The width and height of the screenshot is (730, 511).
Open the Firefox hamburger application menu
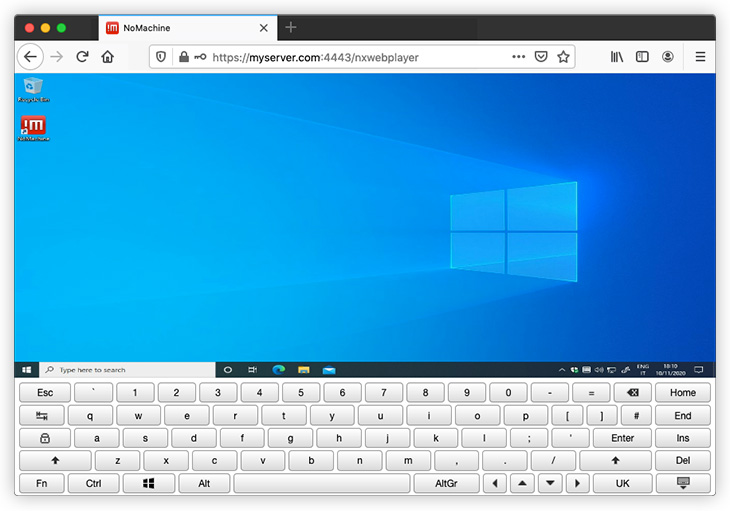click(x=700, y=57)
